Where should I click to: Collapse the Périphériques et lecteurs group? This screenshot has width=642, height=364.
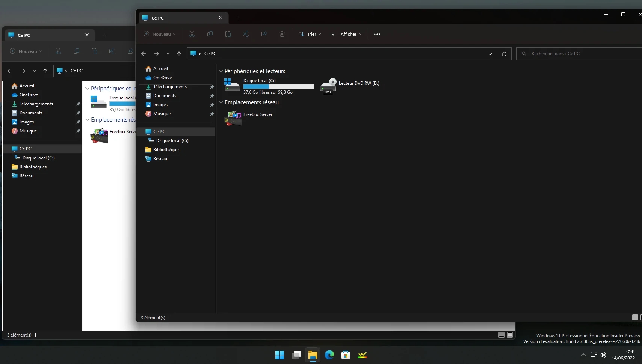pyautogui.click(x=221, y=71)
